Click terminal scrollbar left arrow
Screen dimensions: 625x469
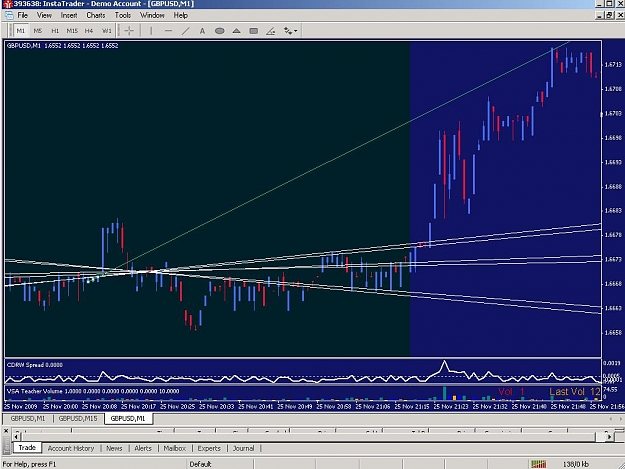pyautogui.click(x=16, y=437)
